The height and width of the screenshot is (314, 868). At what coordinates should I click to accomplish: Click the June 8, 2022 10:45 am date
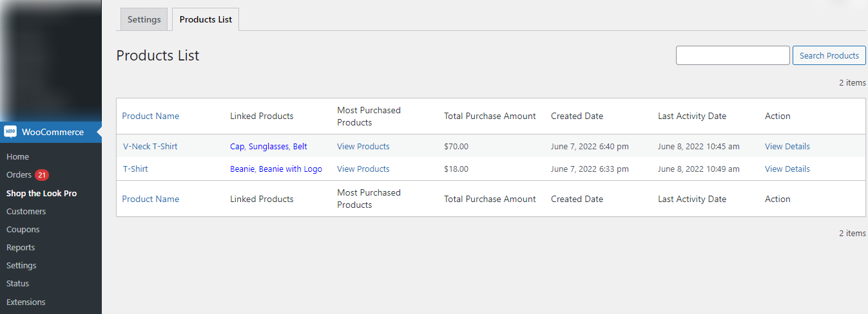pyautogui.click(x=699, y=146)
